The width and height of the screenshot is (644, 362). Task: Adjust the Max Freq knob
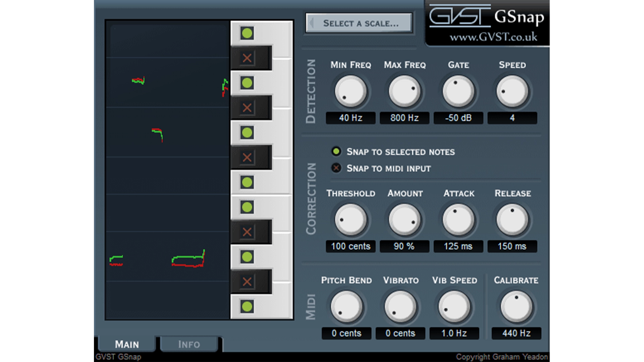coord(404,91)
